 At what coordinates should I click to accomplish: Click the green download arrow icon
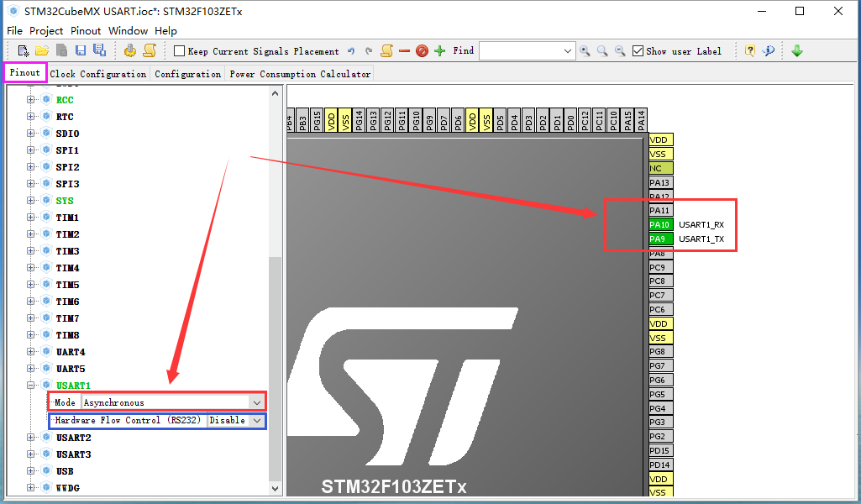tap(797, 51)
